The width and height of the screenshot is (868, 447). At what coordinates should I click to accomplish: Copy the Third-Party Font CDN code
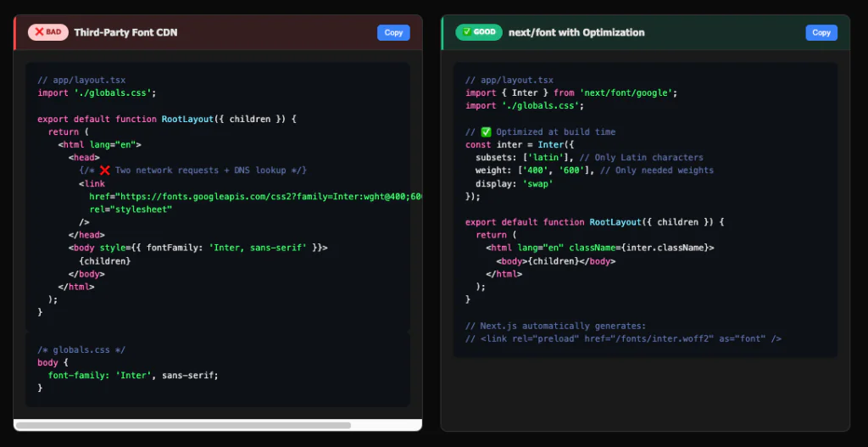[393, 33]
